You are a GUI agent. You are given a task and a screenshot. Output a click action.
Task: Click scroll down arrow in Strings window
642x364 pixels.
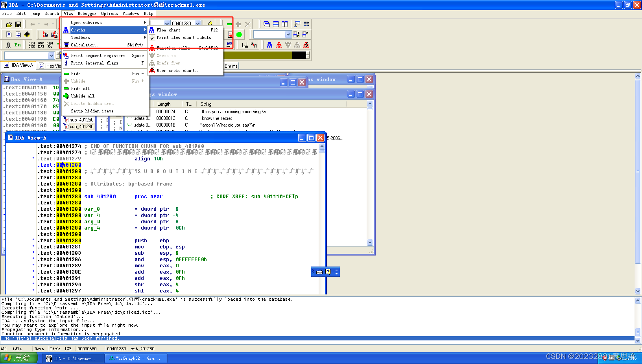(370, 242)
